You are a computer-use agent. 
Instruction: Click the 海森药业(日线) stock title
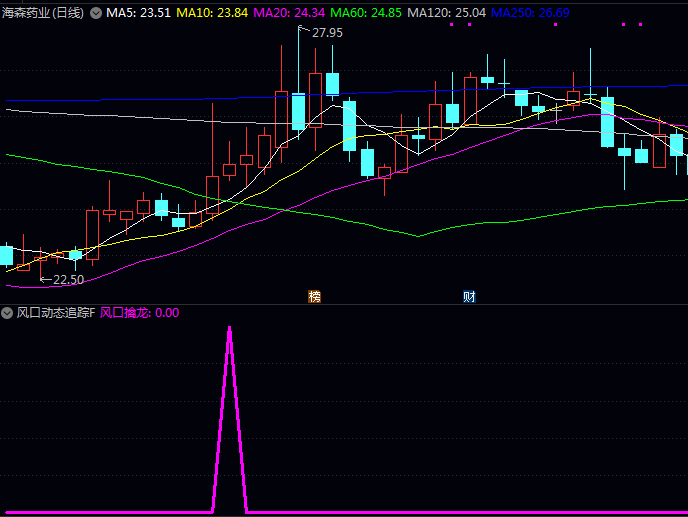click(x=44, y=13)
